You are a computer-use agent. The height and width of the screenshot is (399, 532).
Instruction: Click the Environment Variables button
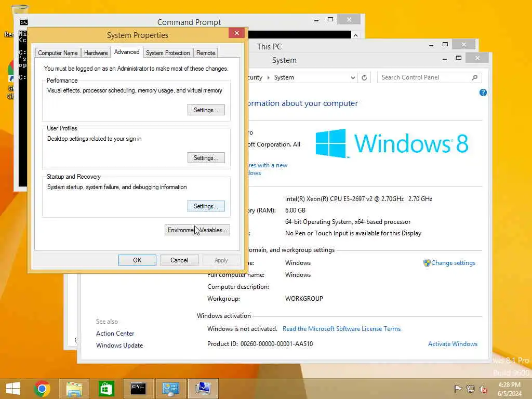click(197, 230)
